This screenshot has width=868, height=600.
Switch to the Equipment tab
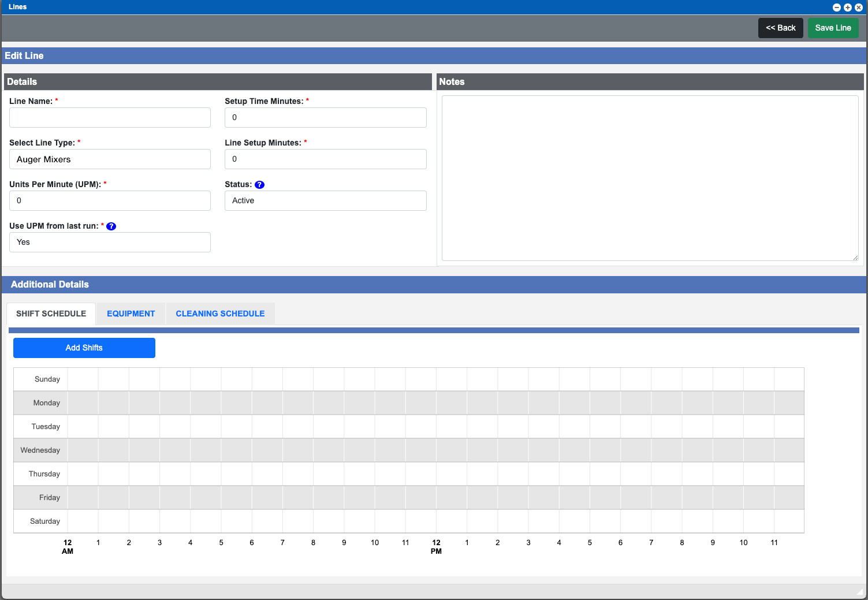point(131,314)
